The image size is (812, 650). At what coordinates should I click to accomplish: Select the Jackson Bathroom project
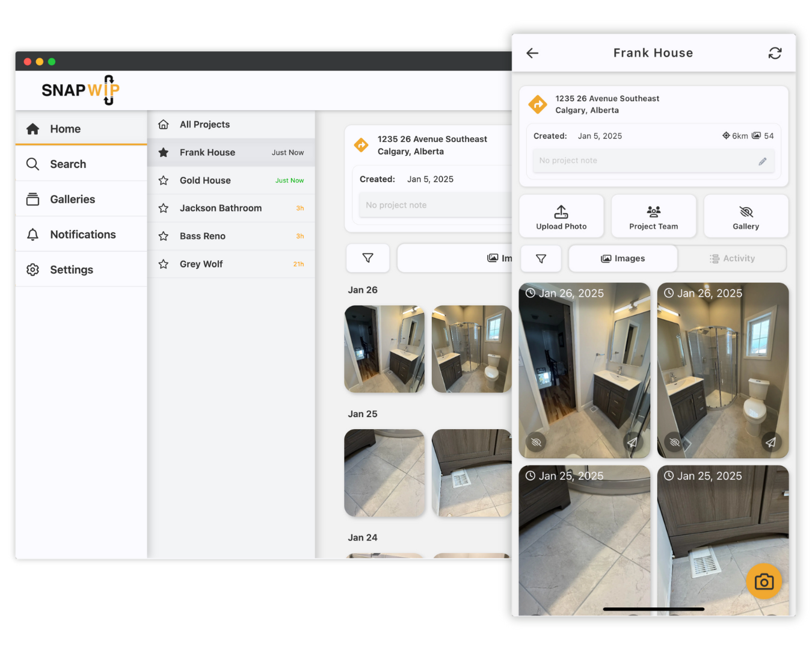pos(221,208)
